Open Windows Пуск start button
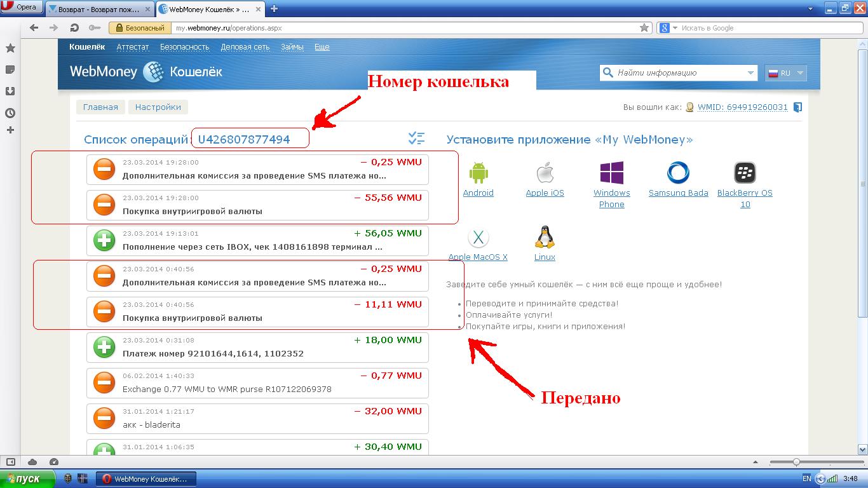 tap(28, 478)
